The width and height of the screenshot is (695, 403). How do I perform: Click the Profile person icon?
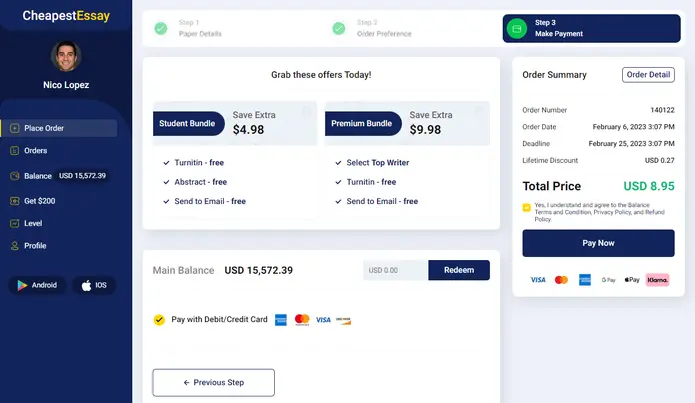coord(15,246)
